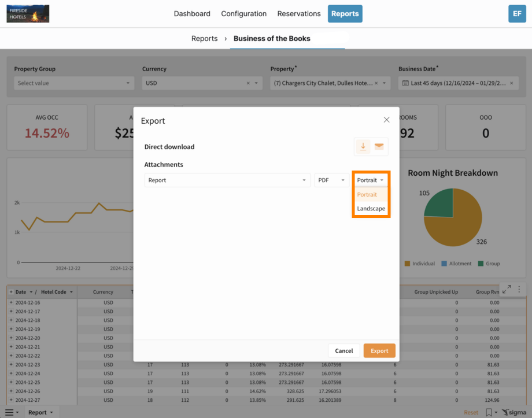Clear the Business Date range filter

511,83
